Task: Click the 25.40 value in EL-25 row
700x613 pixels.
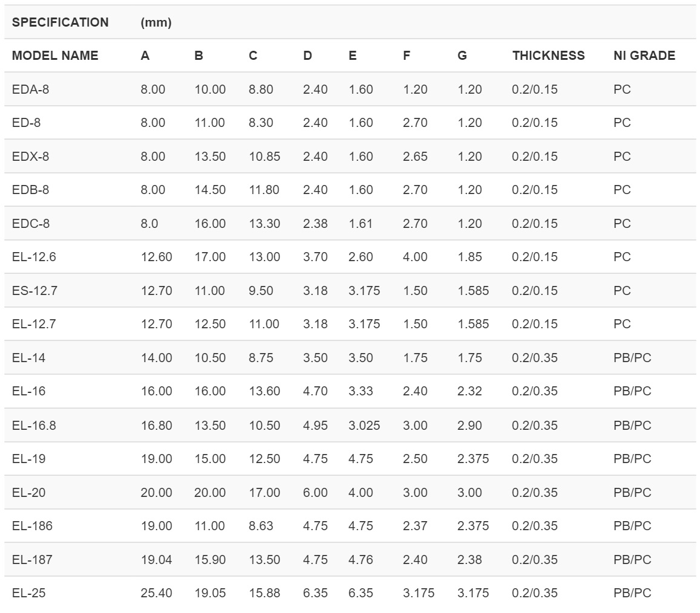Action: pyautogui.click(x=156, y=593)
